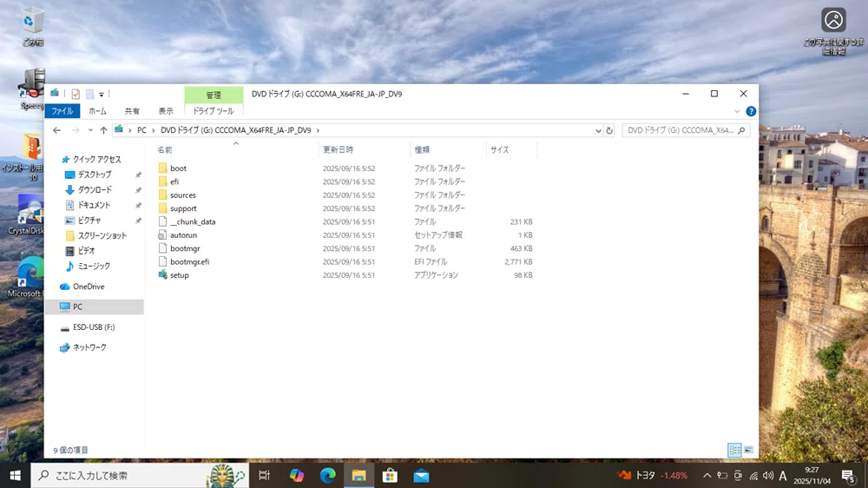This screenshot has height=488, width=868.
Task: Launch Copilot from taskbar
Action: click(x=296, y=475)
